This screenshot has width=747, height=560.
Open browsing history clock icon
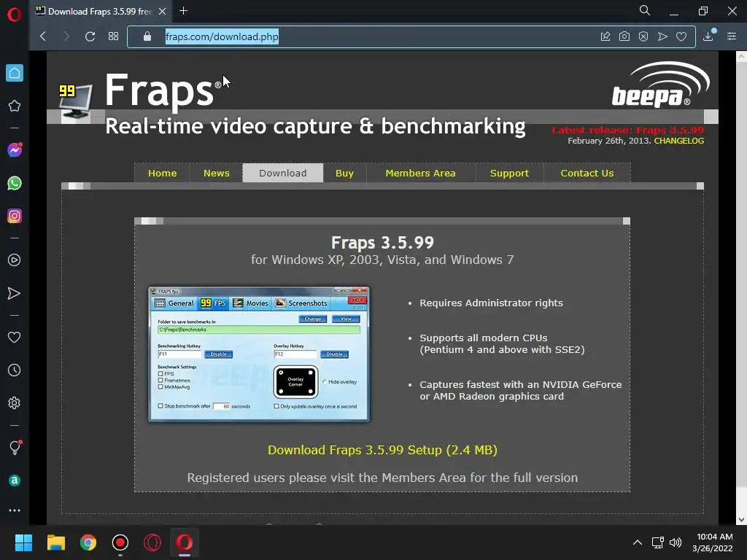(x=15, y=370)
